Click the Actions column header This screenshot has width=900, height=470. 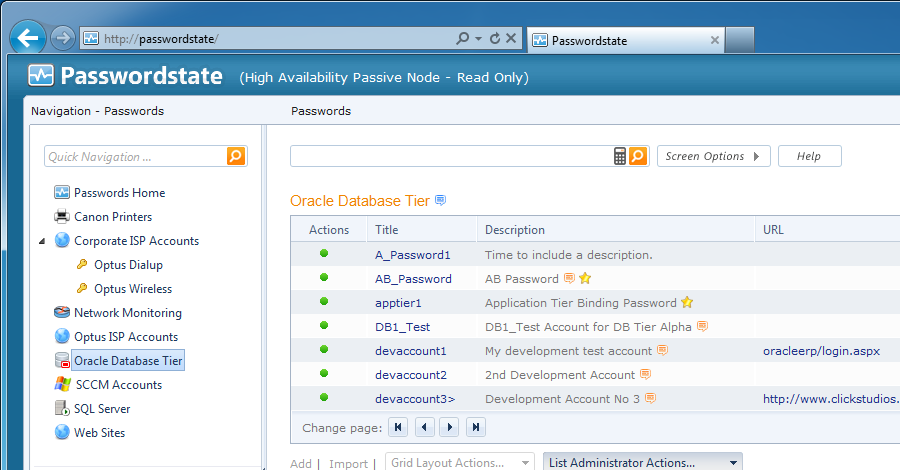[329, 230]
